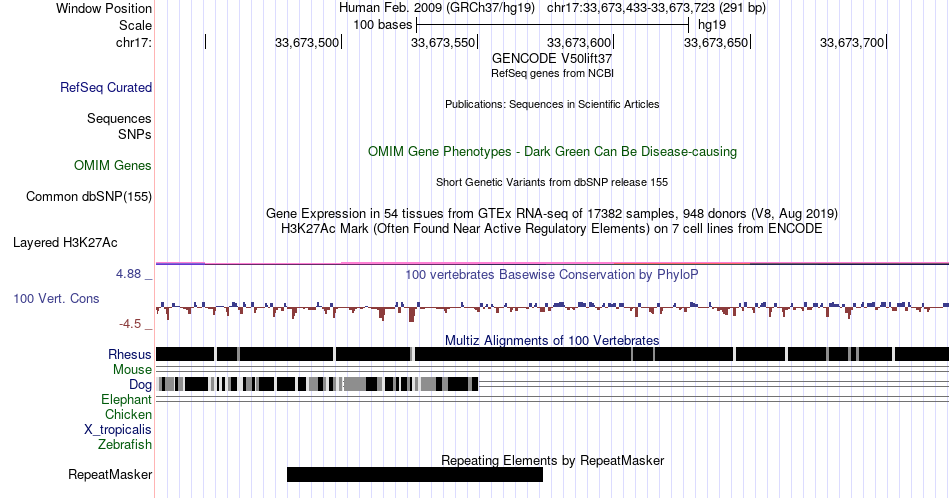Click the -4.5 PhyloP lower value
Viewport: 950px width, 498px height.
pos(130,324)
